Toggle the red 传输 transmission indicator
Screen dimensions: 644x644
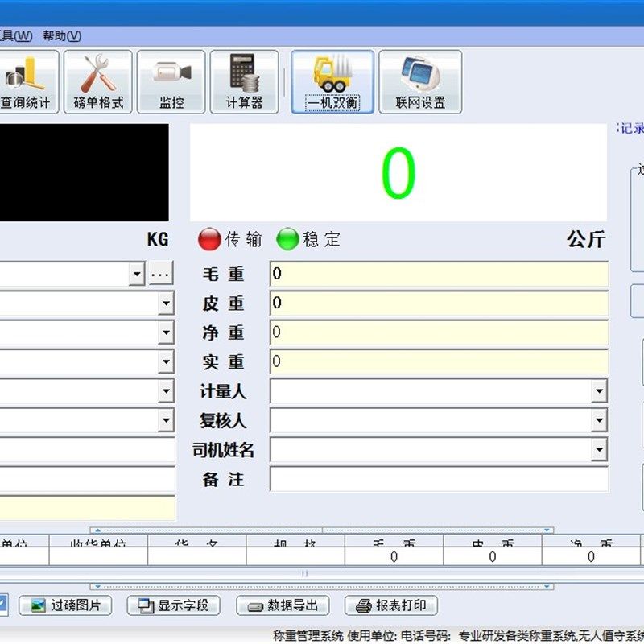[x=209, y=238]
